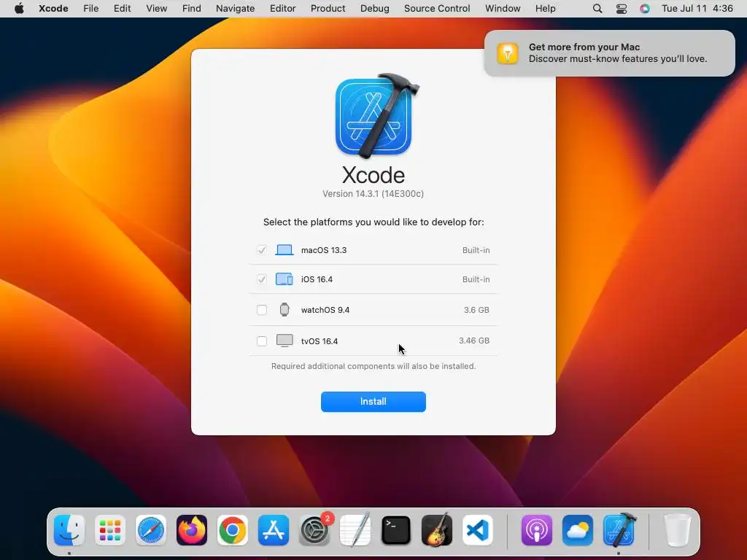Enable the tvOS 16.4 checkbox
The height and width of the screenshot is (560, 747).
[262, 341]
